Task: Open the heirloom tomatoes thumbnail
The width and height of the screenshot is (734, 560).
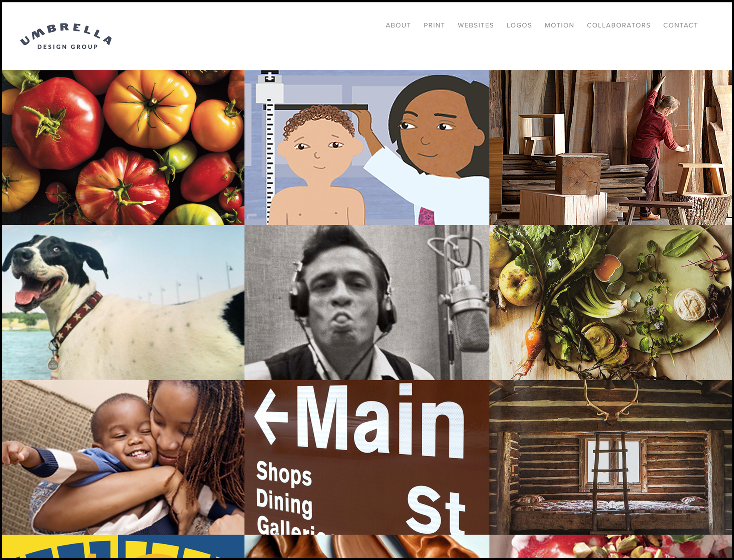Action: (123, 147)
